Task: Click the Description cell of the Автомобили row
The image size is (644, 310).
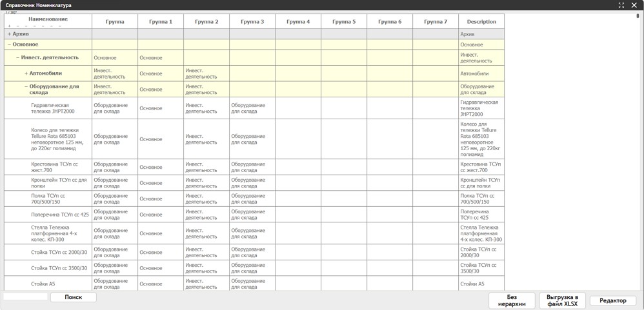Action: pos(481,73)
